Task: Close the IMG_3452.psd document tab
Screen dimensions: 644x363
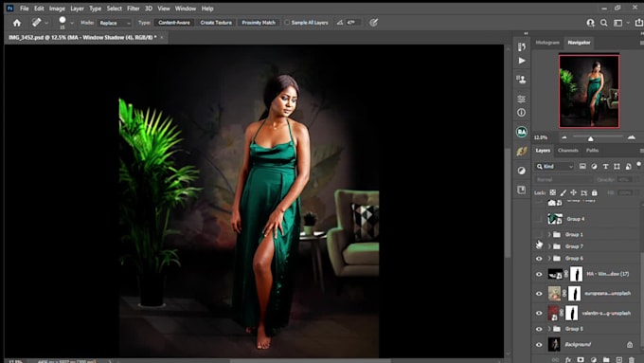Action: click(x=162, y=37)
